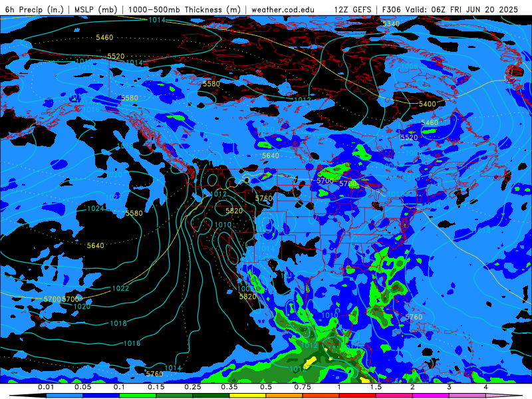Click the 1.5 legend value

click(x=376, y=387)
